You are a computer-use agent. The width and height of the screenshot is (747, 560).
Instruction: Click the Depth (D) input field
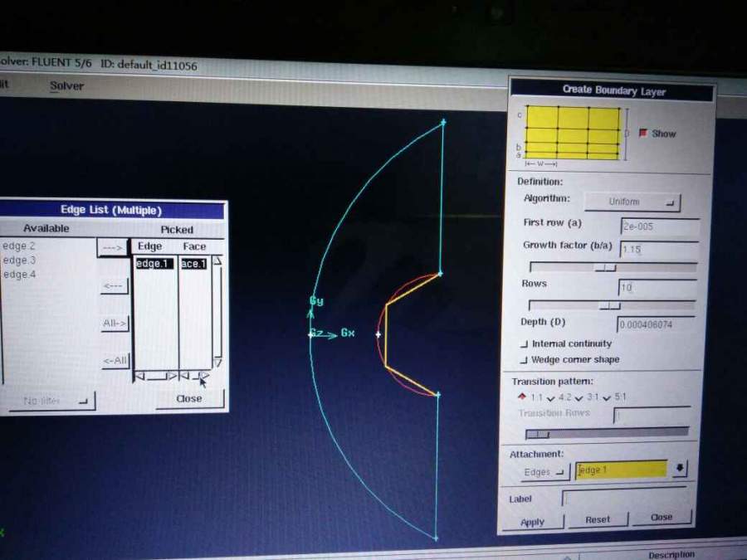coord(656,324)
